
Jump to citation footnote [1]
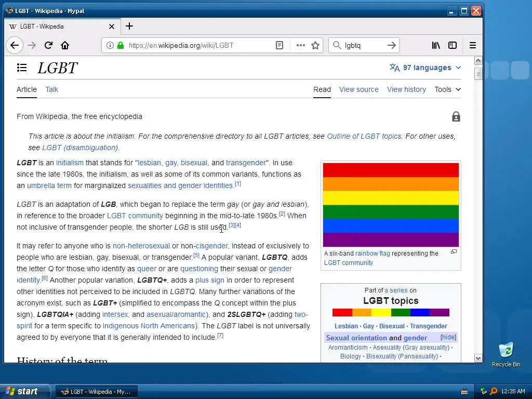pyautogui.click(x=238, y=183)
